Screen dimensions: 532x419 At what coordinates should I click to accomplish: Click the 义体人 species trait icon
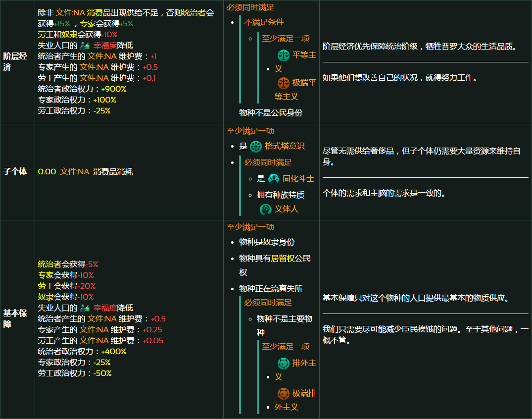pos(266,209)
